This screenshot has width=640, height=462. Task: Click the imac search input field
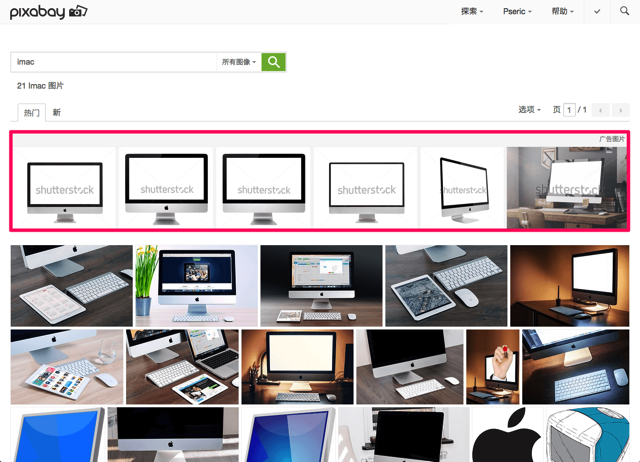[114, 62]
